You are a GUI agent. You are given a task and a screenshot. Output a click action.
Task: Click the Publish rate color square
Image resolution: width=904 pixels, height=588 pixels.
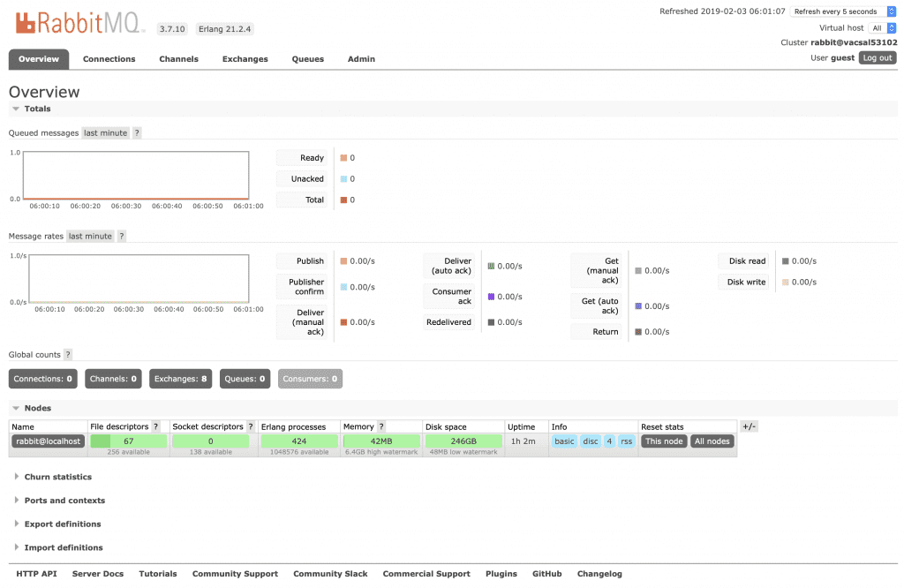point(343,261)
